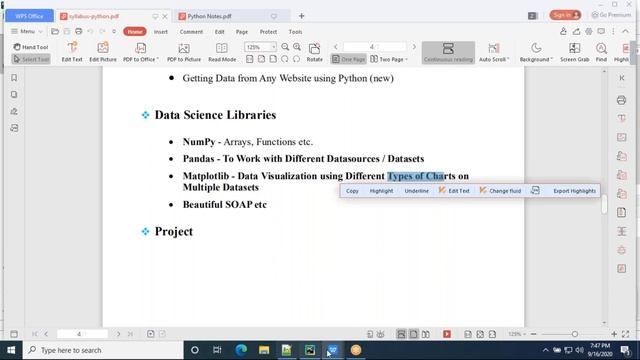Click Go Premium
This screenshot has height=360, width=640.
611,15
